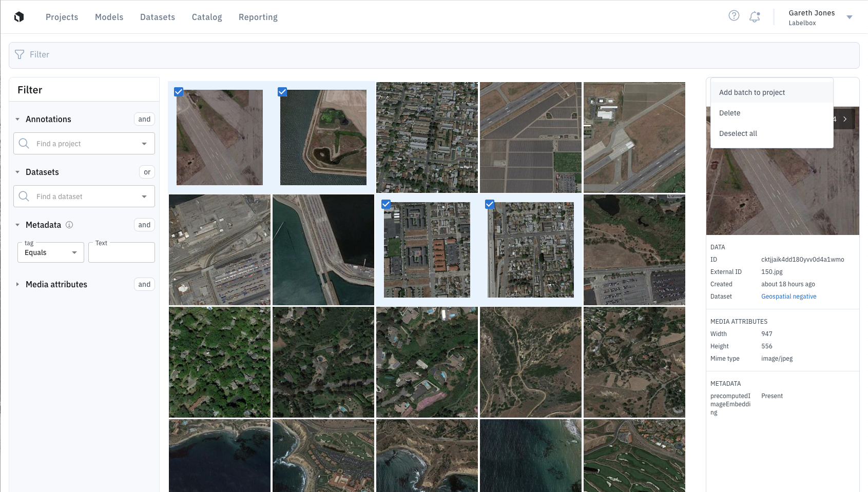Open the Reporting tab
This screenshot has width=868, height=492.
click(x=258, y=17)
